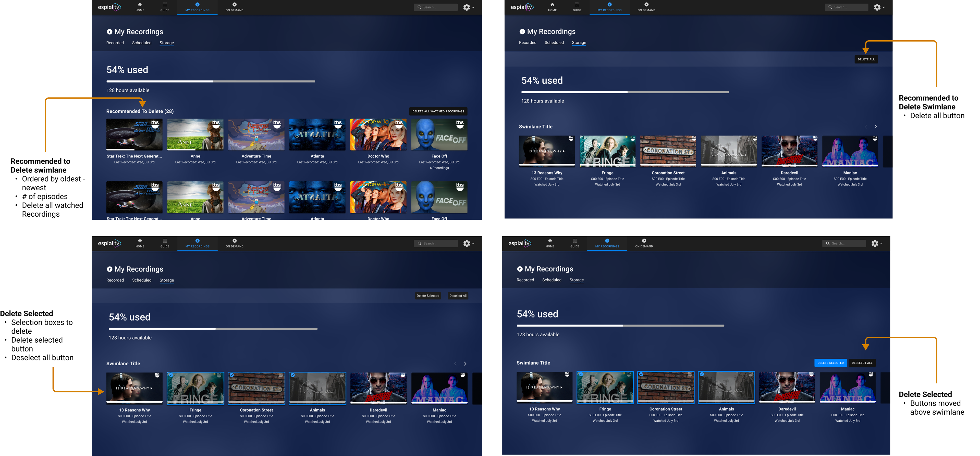The width and height of the screenshot is (980, 456).
Task: Click the search magnifier icon in bottom-right mockup
Action: (x=828, y=243)
